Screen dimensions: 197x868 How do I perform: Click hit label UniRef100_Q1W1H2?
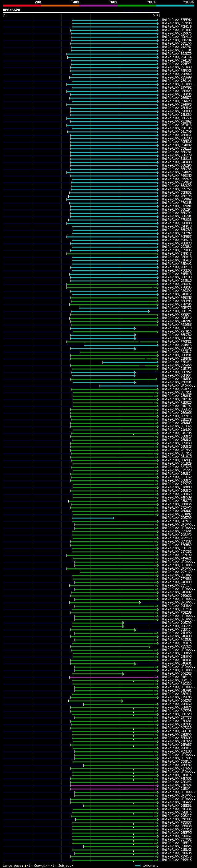coord(177,399)
